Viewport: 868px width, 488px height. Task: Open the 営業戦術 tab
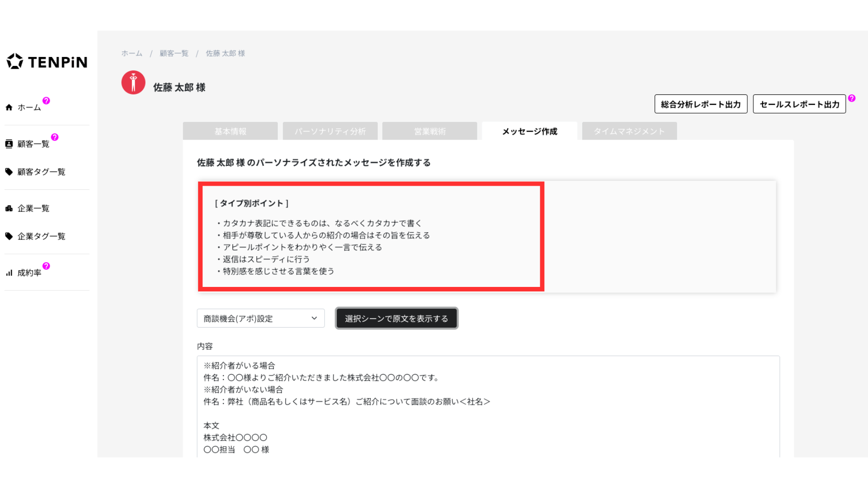[429, 131]
